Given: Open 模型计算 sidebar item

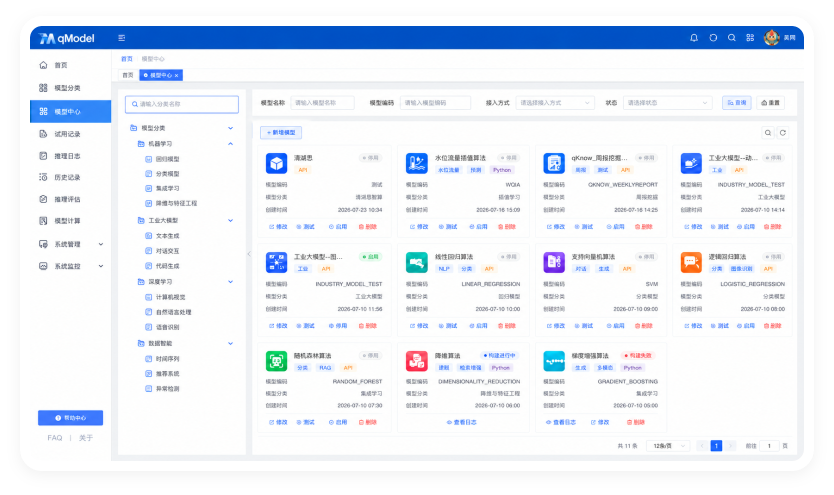Looking at the screenshot, I should (70, 221).
